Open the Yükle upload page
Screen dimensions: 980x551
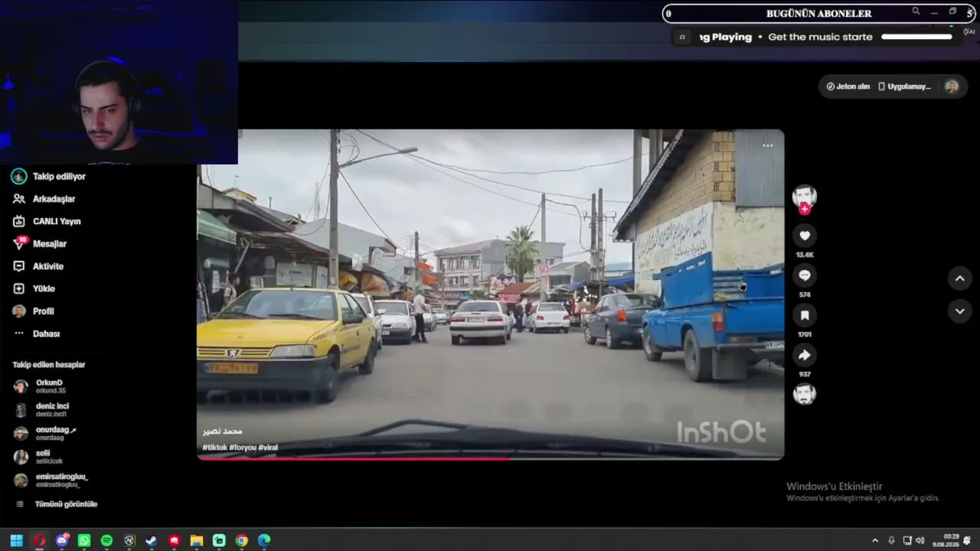34,289
